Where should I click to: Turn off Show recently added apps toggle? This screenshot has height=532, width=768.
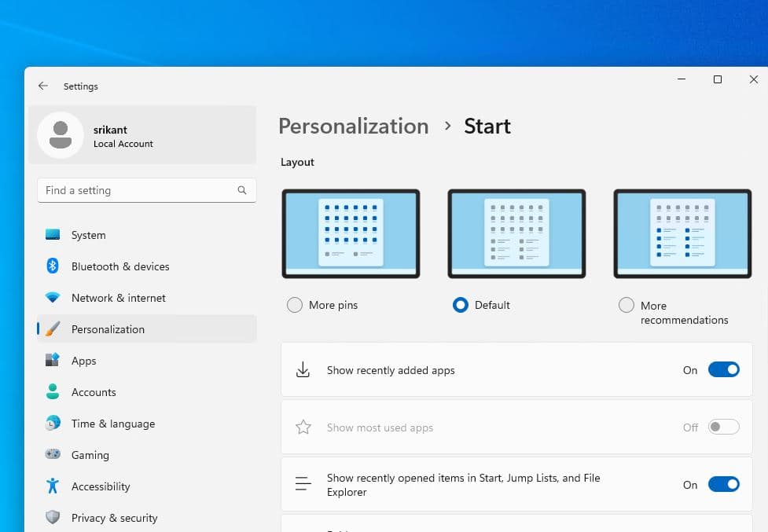click(723, 369)
